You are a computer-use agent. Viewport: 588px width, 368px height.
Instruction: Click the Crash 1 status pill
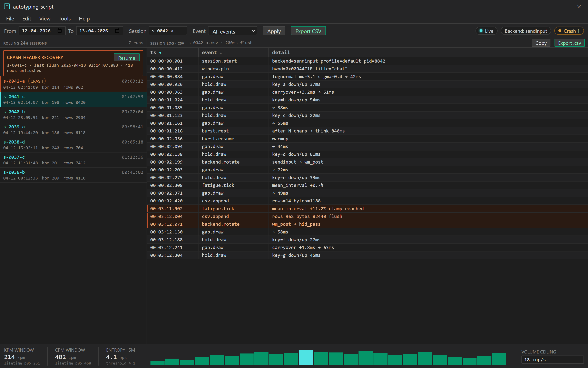point(569,31)
